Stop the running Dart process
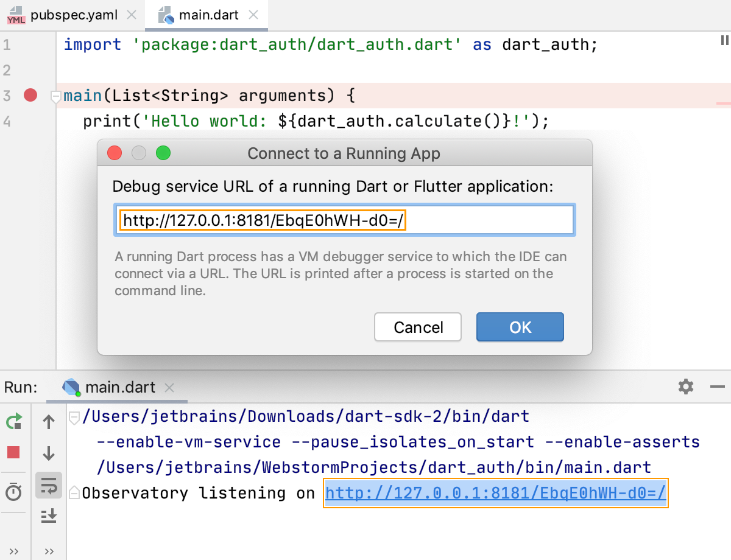 (13, 453)
